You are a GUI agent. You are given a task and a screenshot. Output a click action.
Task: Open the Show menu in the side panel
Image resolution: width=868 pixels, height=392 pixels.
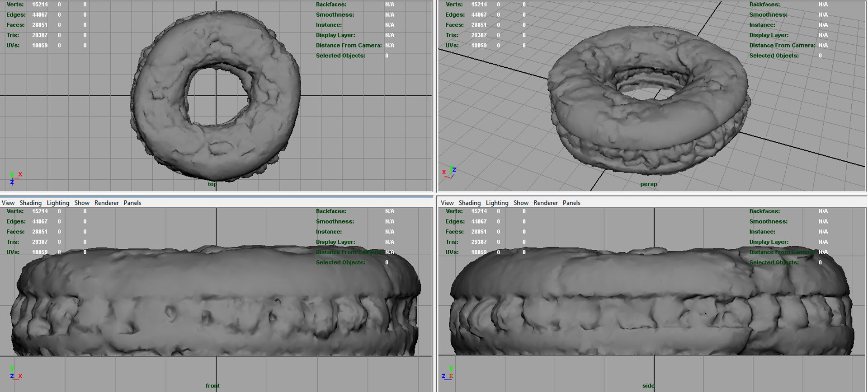tap(521, 203)
